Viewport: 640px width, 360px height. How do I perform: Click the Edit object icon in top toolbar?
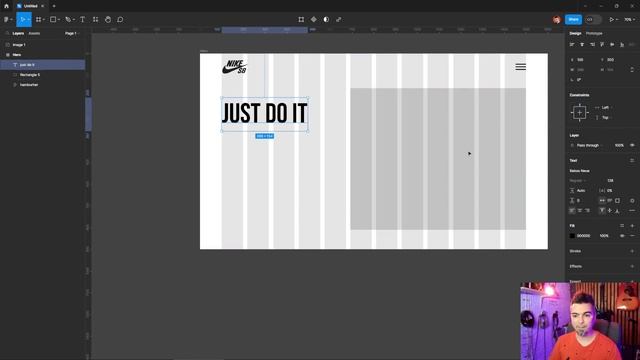click(x=301, y=19)
